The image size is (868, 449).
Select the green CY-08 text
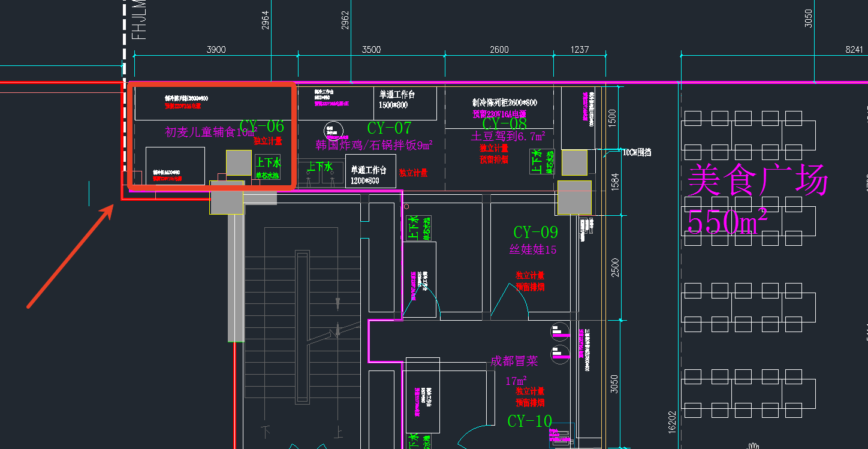point(504,123)
